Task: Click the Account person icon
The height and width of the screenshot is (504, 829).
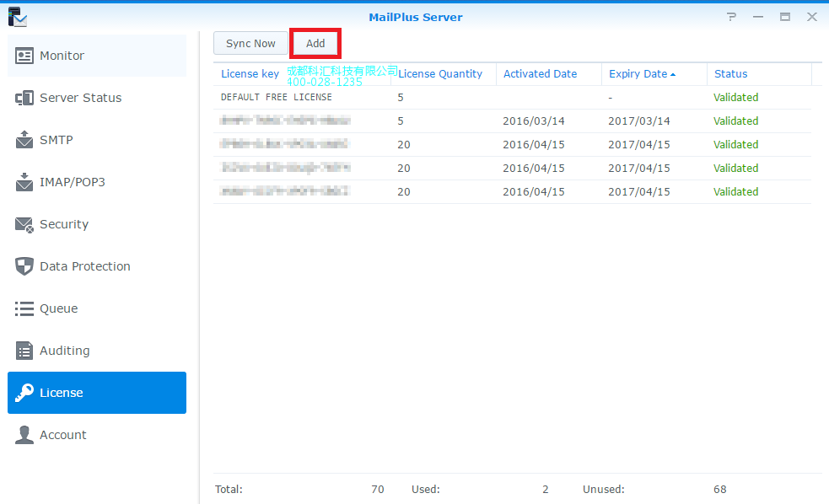Action: coord(24,435)
